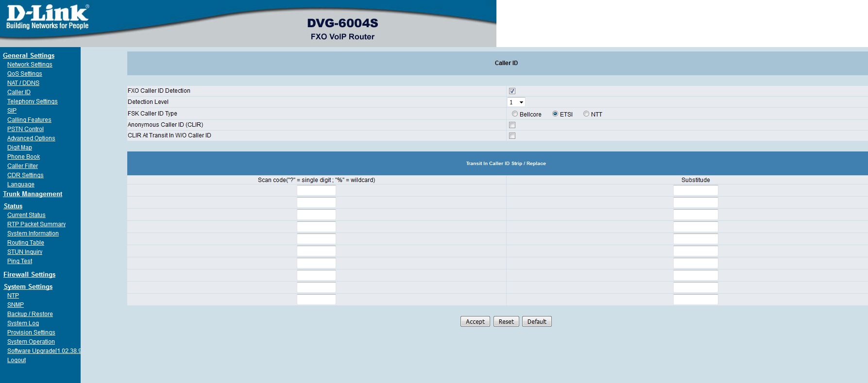868x383 pixels.
Task: Click the Scan code column header
Action: [316, 180]
